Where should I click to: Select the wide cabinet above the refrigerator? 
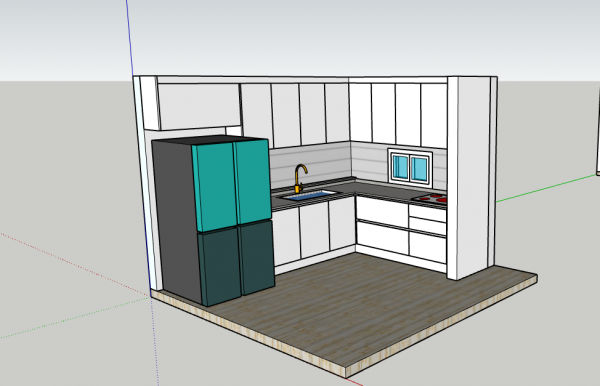pos(199,106)
